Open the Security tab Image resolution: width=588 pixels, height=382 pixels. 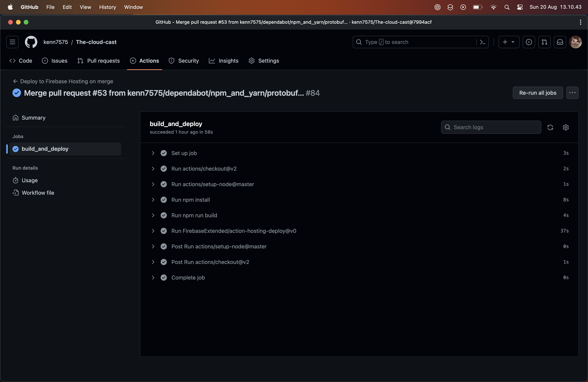[x=184, y=61]
